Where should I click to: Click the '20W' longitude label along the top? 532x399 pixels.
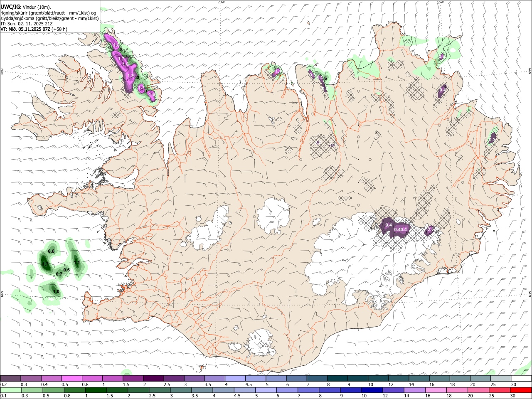[x=221, y=2]
